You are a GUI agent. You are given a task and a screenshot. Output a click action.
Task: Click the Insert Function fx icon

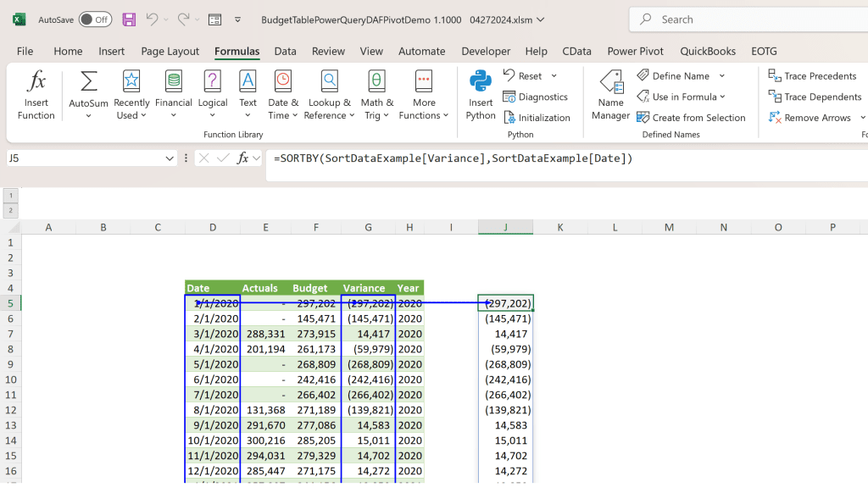pyautogui.click(x=36, y=80)
